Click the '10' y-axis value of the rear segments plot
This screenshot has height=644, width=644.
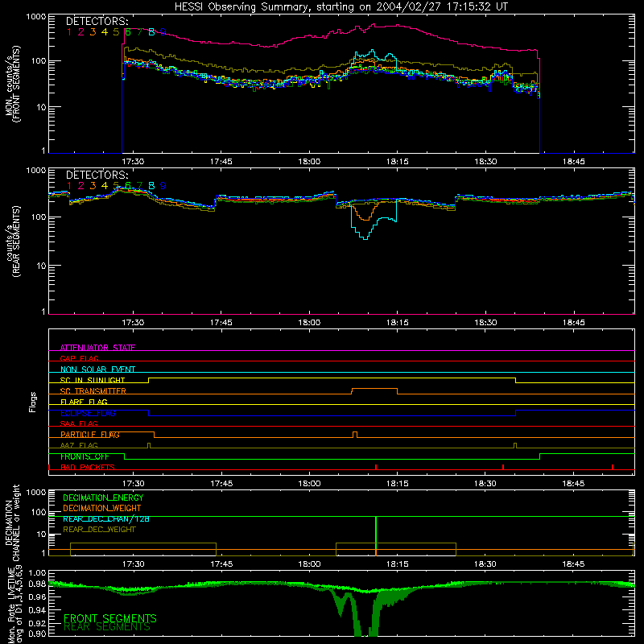pyautogui.click(x=41, y=266)
